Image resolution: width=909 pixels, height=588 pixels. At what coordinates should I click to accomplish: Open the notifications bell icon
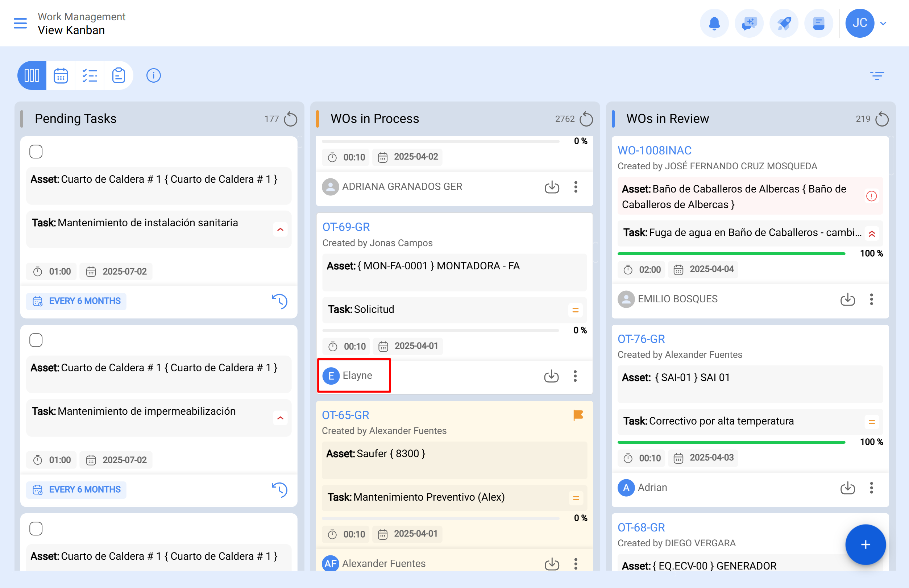coord(714,23)
